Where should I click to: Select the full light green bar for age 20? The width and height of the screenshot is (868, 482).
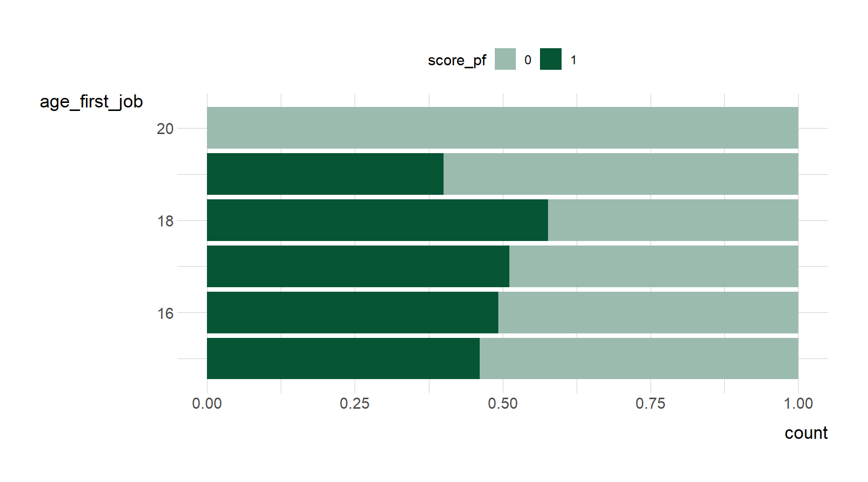[x=502, y=128]
